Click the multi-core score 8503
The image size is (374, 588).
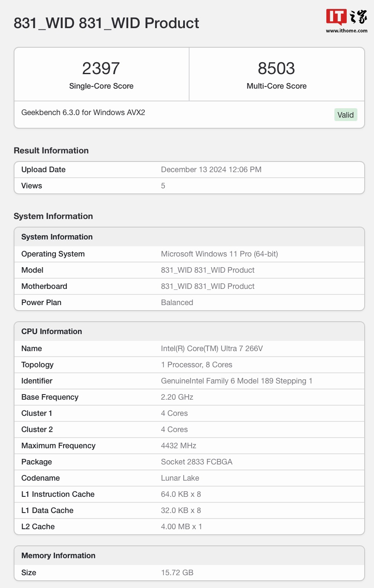[276, 68]
